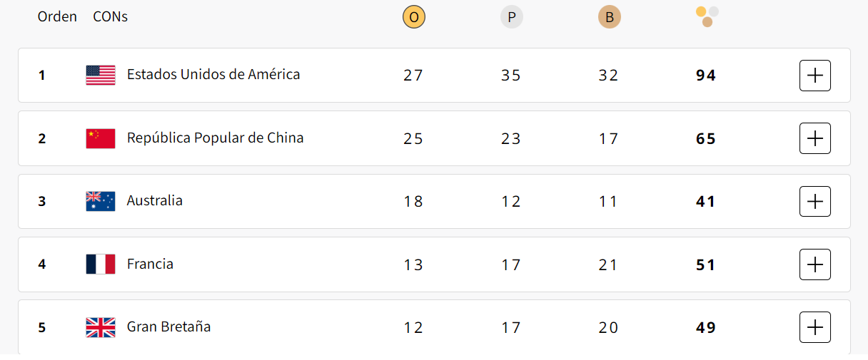This screenshot has height=360, width=868.
Task: Click the gold medal column icon
Action: (413, 17)
